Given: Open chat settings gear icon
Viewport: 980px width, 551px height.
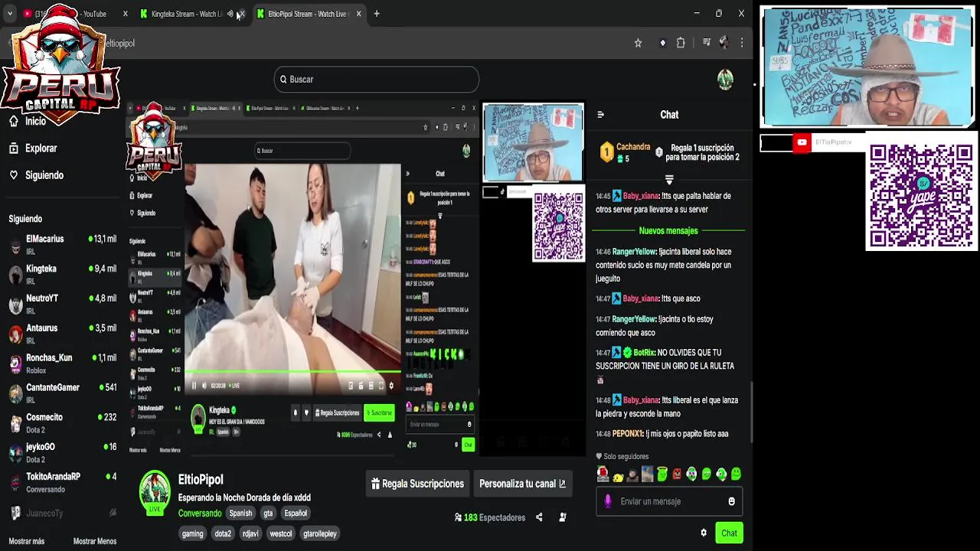Looking at the screenshot, I should click(704, 533).
